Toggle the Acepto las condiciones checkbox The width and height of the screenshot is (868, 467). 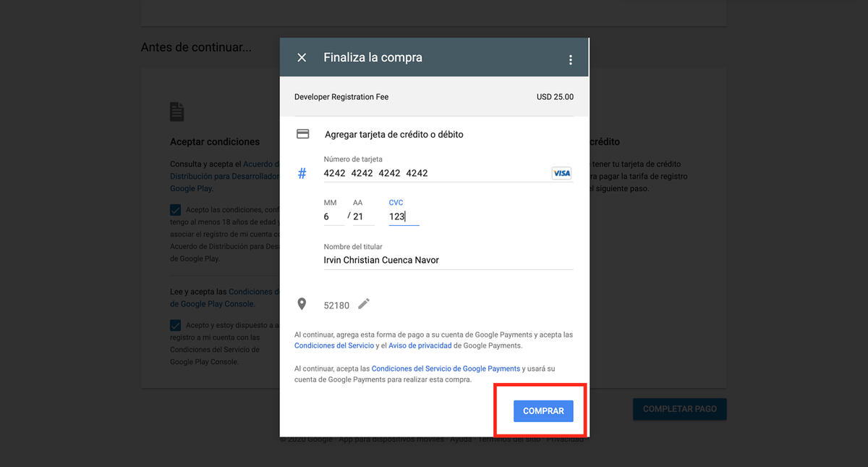point(176,210)
